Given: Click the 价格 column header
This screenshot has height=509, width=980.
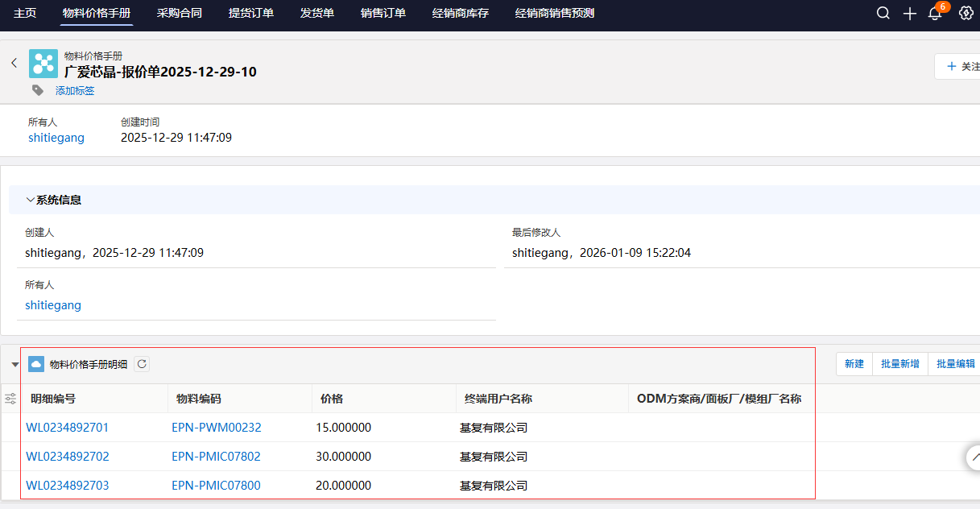Looking at the screenshot, I should pos(332,399).
